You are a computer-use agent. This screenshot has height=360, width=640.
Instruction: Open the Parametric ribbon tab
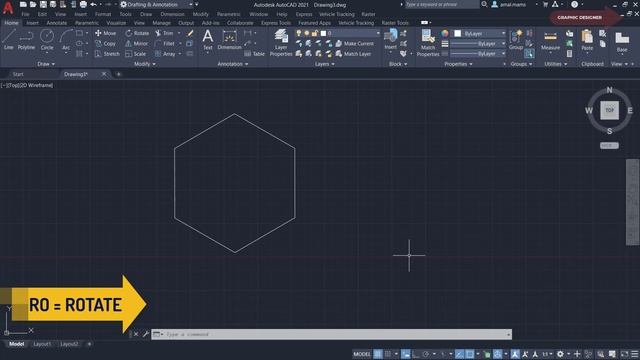87,23
